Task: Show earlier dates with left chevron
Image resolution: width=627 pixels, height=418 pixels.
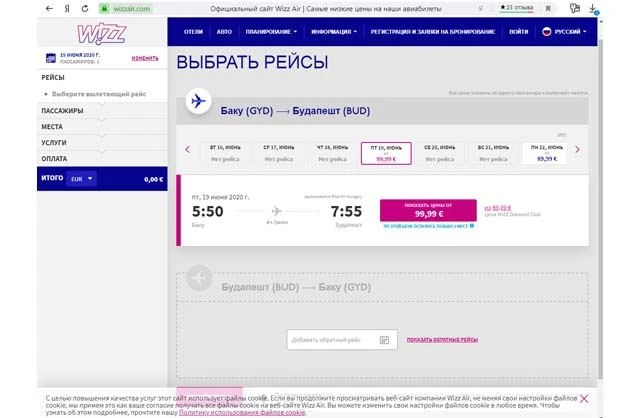Action: pos(188,150)
